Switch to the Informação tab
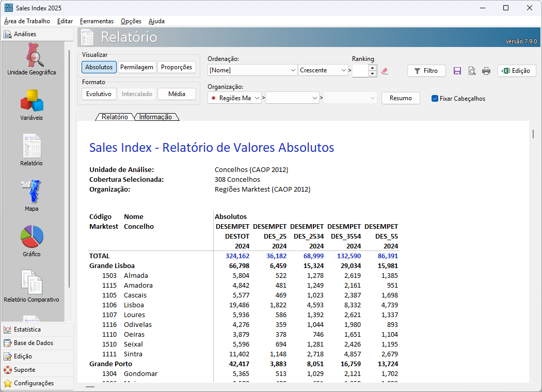 click(155, 117)
